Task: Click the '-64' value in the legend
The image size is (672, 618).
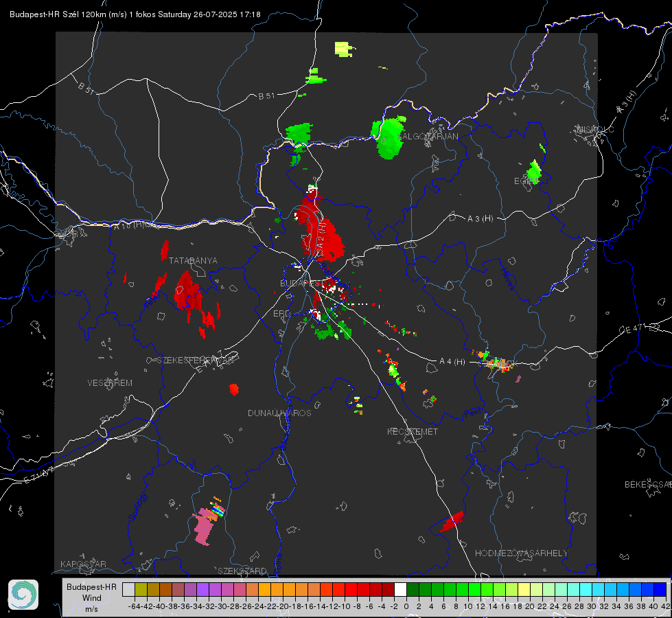Action: point(135,606)
